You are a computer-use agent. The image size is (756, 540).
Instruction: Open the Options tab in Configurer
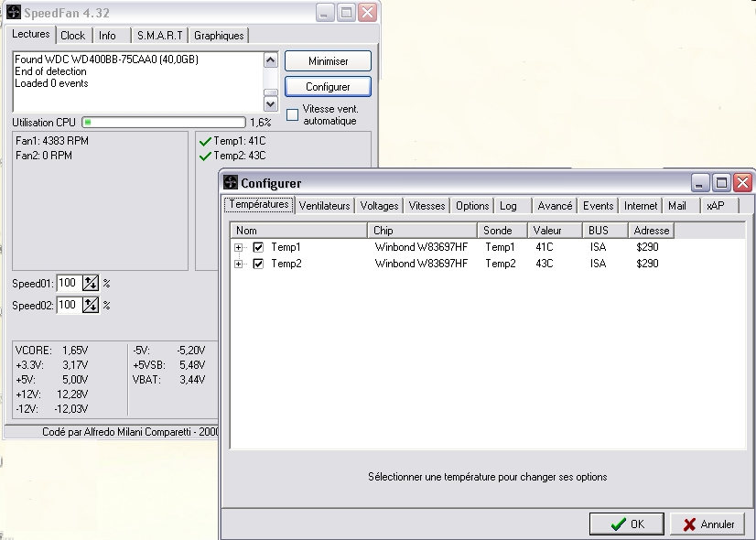click(x=472, y=206)
